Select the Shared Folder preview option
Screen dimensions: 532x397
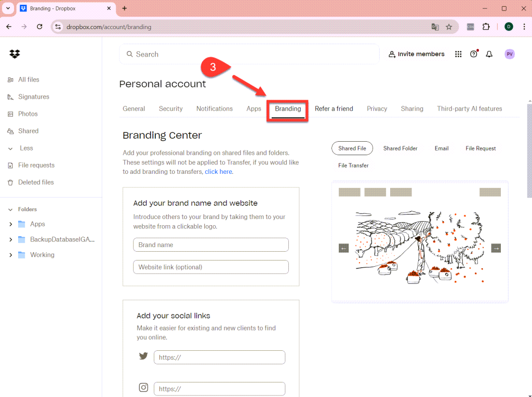point(401,148)
